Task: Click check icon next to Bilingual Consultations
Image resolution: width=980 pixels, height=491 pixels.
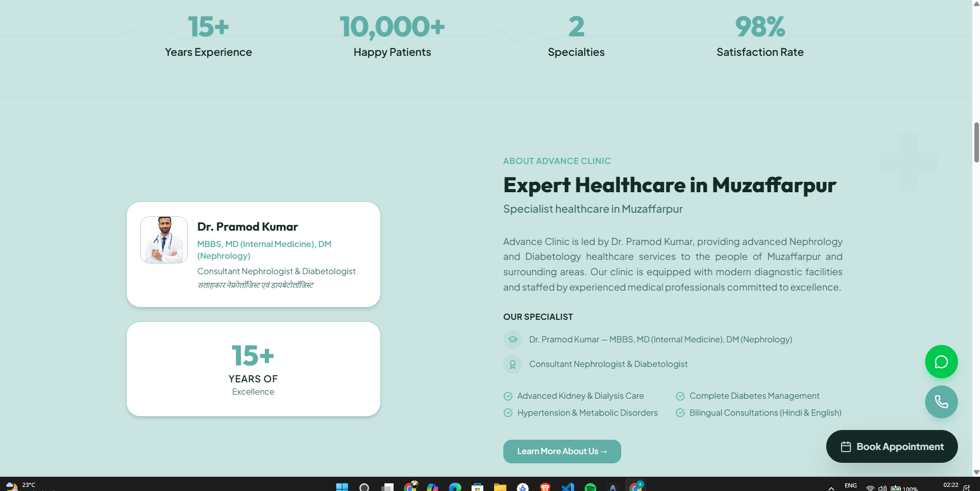Action: click(680, 413)
